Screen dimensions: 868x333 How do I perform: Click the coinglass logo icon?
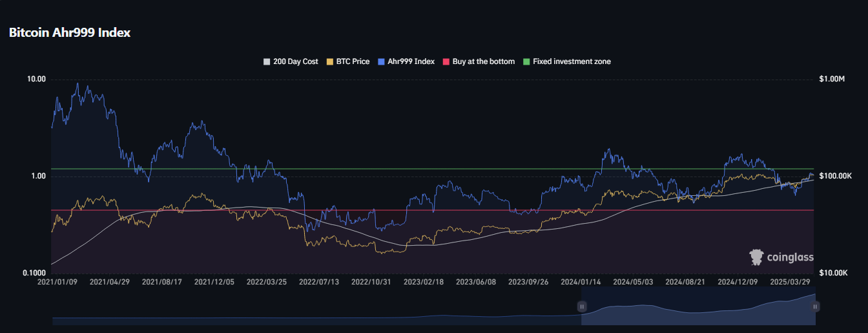click(x=756, y=257)
